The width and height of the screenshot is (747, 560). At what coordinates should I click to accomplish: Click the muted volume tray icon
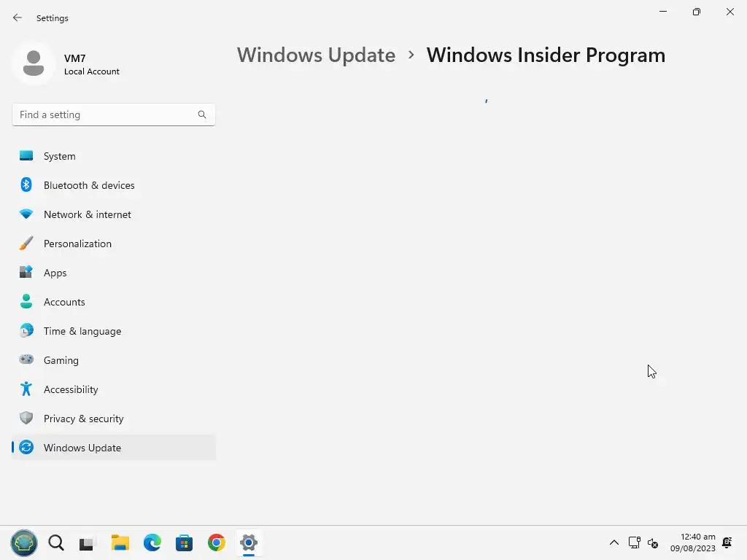(x=653, y=542)
